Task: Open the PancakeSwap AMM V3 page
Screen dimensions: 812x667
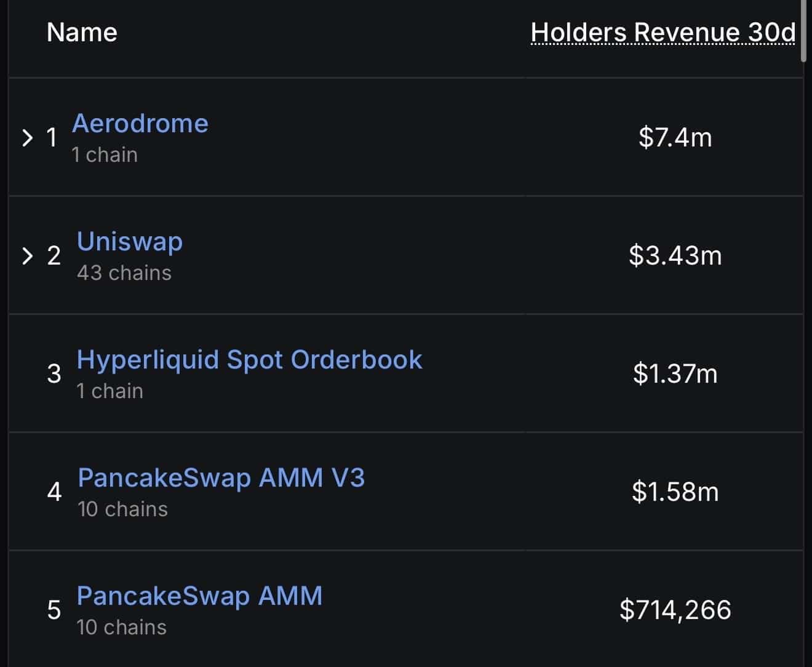Action: coord(220,477)
